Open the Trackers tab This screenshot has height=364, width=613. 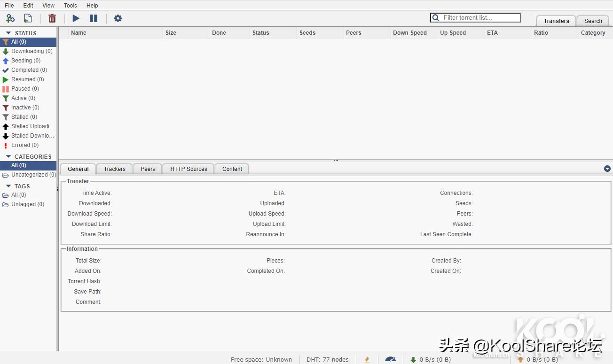(115, 169)
